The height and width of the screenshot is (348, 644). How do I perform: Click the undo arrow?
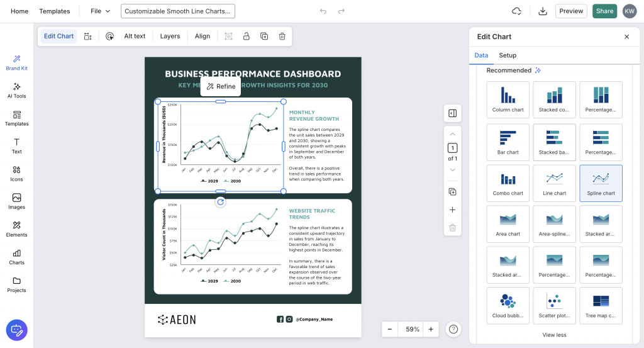click(323, 11)
